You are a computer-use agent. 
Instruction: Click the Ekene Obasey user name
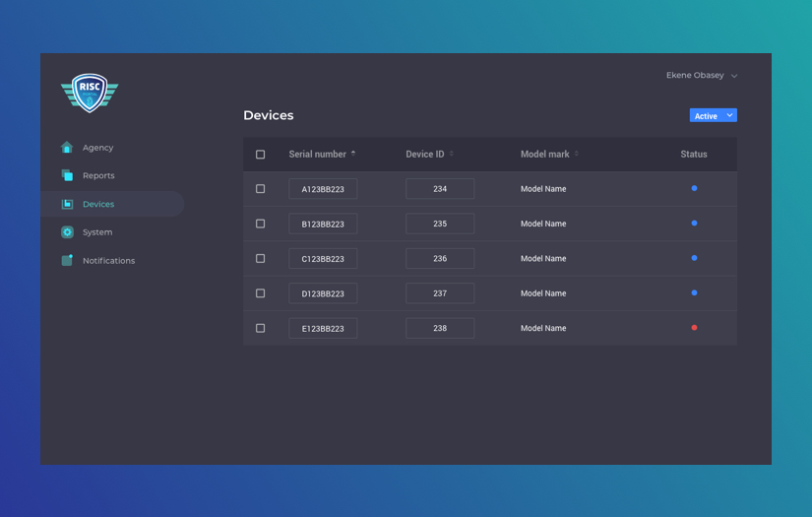tap(695, 75)
